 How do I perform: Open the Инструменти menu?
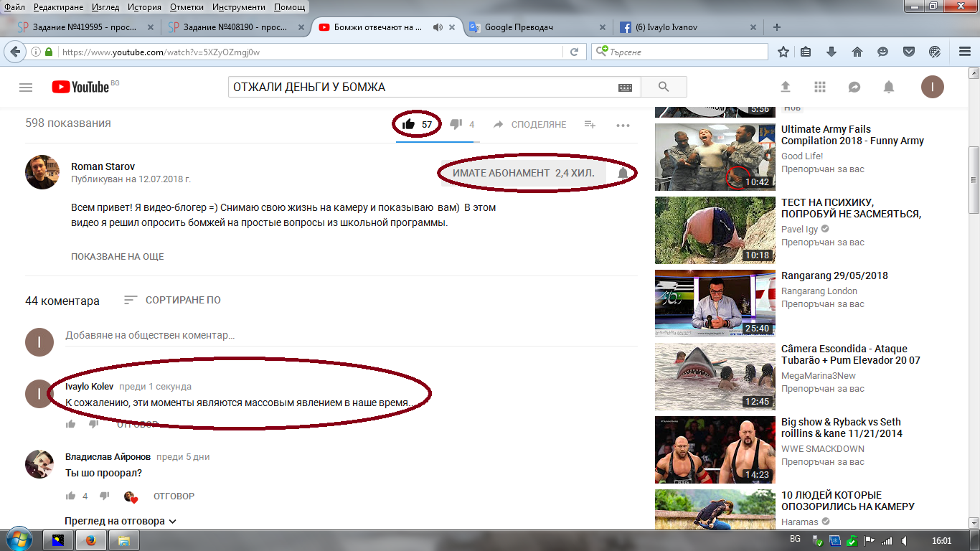pos(239,7)
